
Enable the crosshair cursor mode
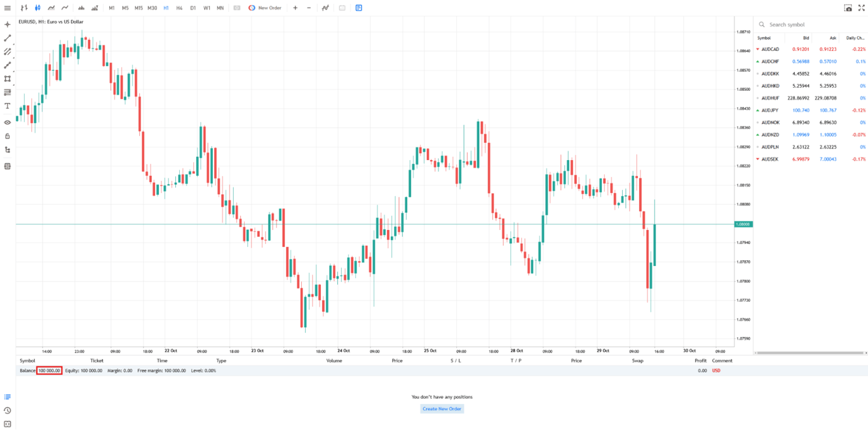point(7,24)
